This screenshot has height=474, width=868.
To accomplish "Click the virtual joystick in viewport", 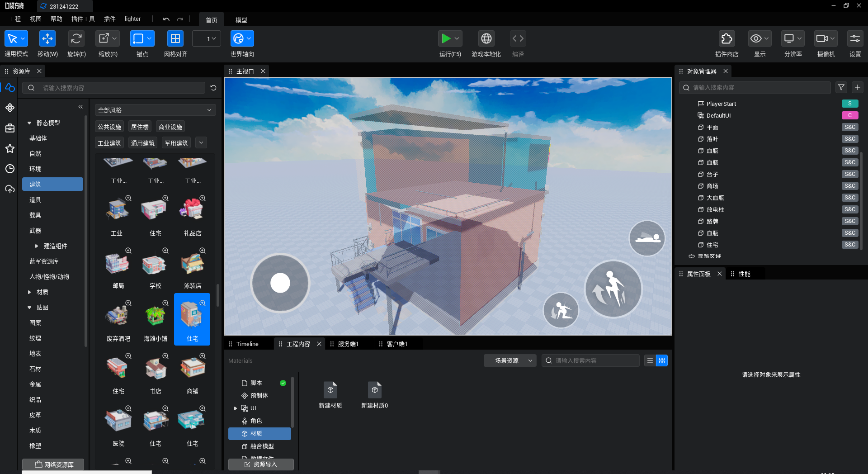I will pyautogui.click(x=280, y=283).
